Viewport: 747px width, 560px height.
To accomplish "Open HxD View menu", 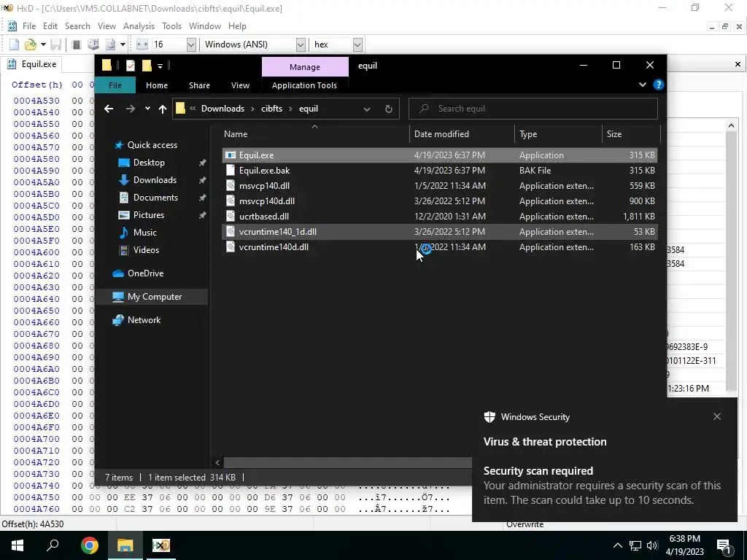I will 107,26.
